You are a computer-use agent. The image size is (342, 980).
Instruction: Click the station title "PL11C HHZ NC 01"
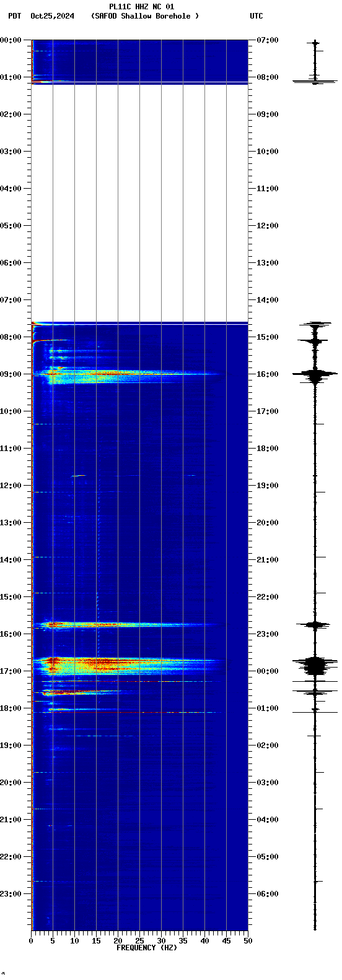pos(141,7)
